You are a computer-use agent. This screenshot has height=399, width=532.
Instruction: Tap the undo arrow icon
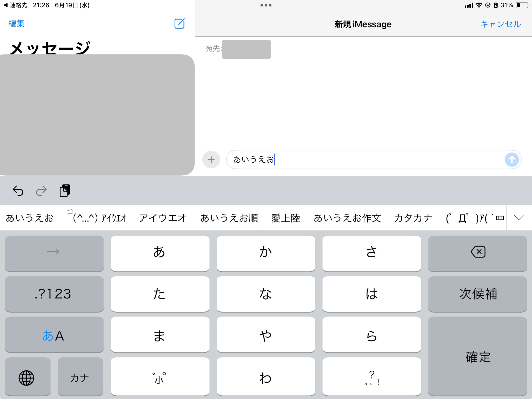(x=18, y=191)
